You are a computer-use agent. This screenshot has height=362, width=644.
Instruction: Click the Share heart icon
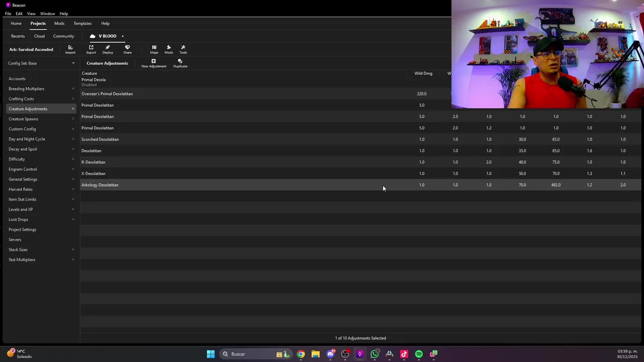[127, 49]
